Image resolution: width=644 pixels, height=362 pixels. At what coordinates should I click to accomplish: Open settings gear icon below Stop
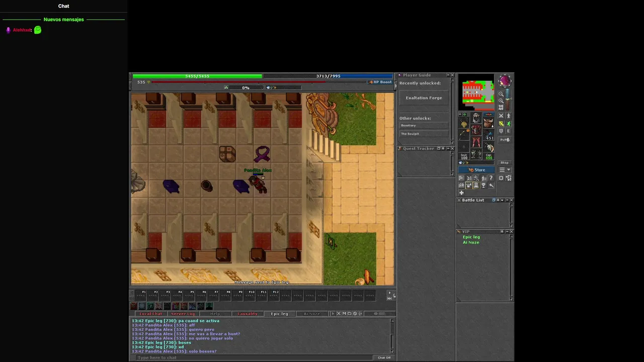[501, 178]
